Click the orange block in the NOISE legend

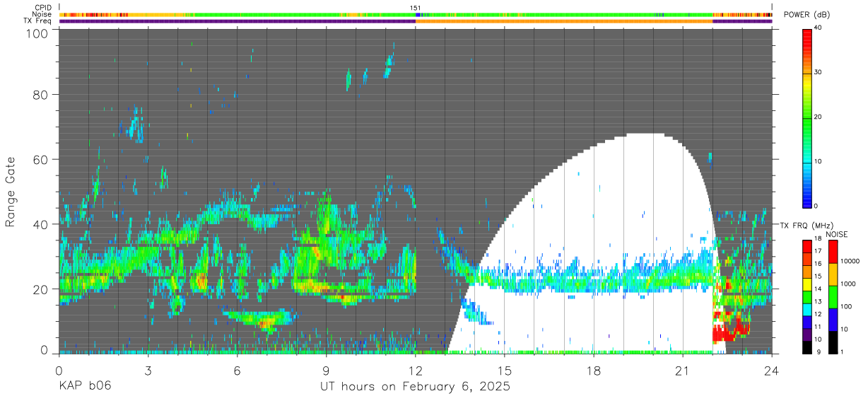[x=833, y=274]
